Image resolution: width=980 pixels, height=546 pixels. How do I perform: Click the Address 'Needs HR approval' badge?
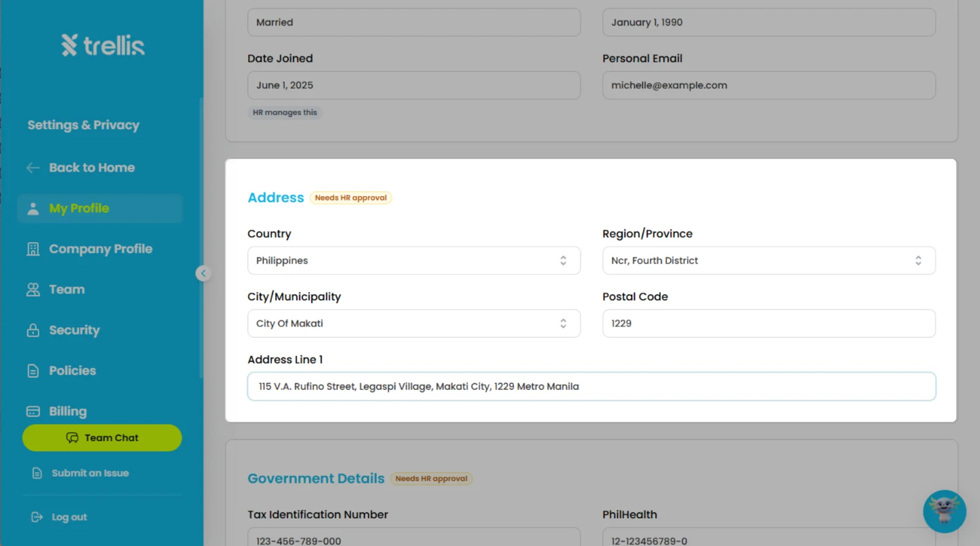351,198
